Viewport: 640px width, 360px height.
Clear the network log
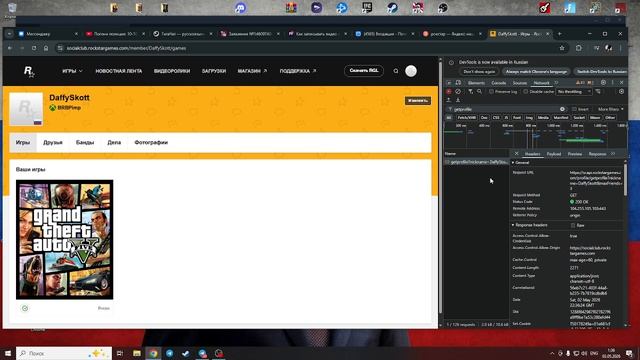click(x=458, y=92)
